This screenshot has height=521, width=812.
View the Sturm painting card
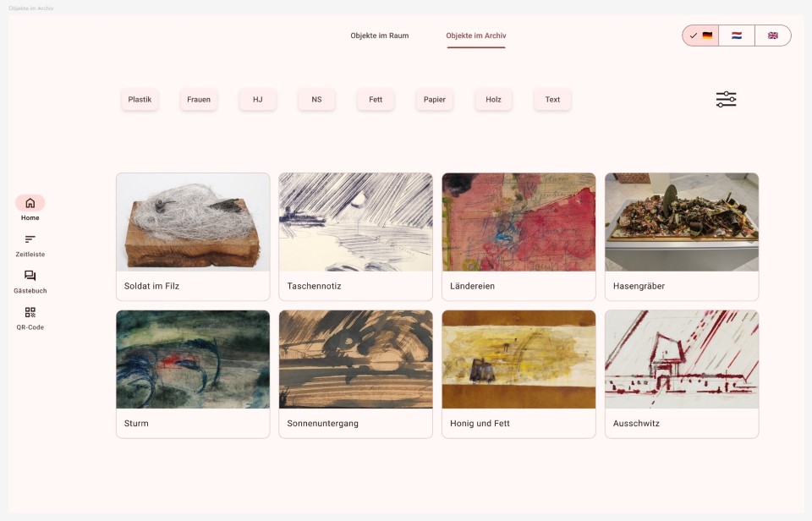[x=193, y=374]
